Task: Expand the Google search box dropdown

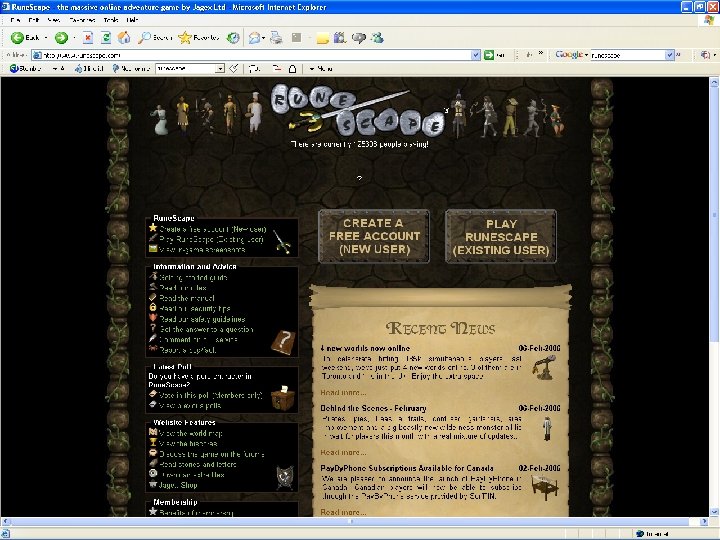Action: click(x=669, y=55)
